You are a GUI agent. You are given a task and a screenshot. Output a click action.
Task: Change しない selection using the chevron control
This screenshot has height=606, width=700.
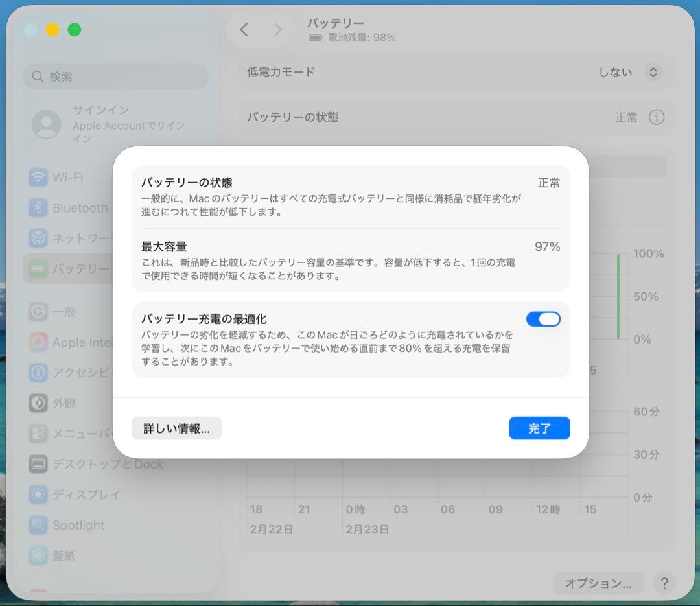pos(653,72)
